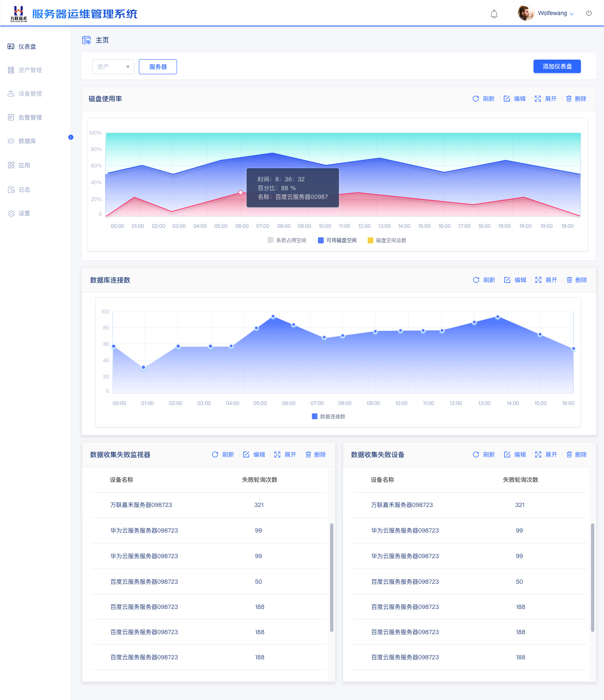Click refresh icon in 磁盘使用率 panel
This screenshot has height=700, width=604.
(x=476, y=99)
